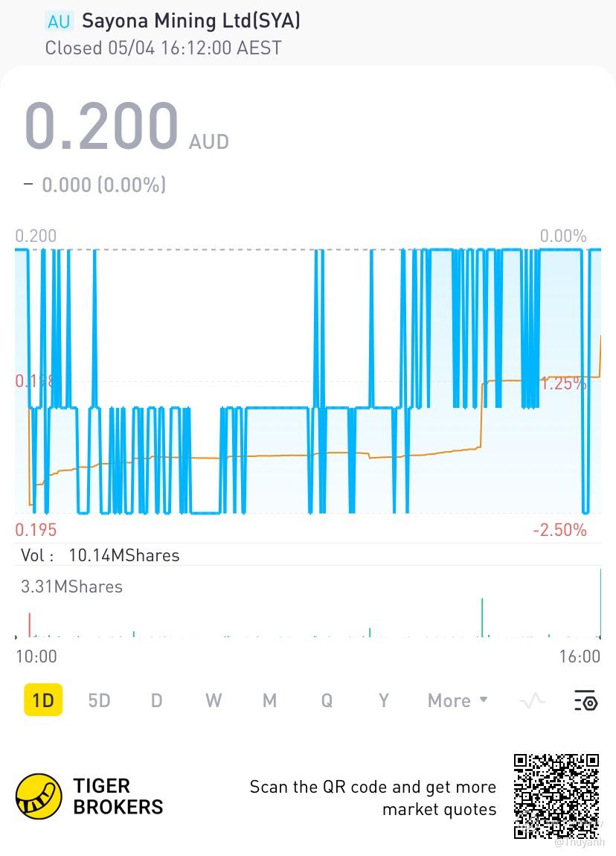This screenshot has height=856, width=616.
Task: Switch to the 5D chart period
Action: click(99, 700)
